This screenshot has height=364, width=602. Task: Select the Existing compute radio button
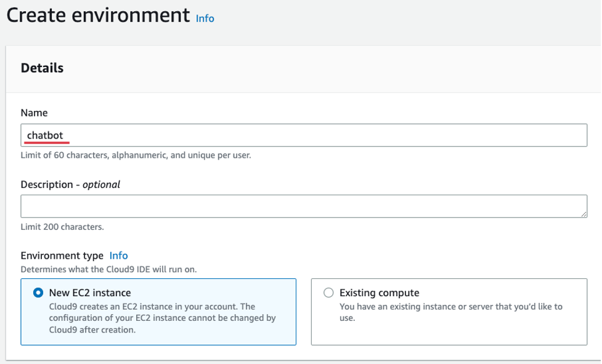click(x=328, y=293)
